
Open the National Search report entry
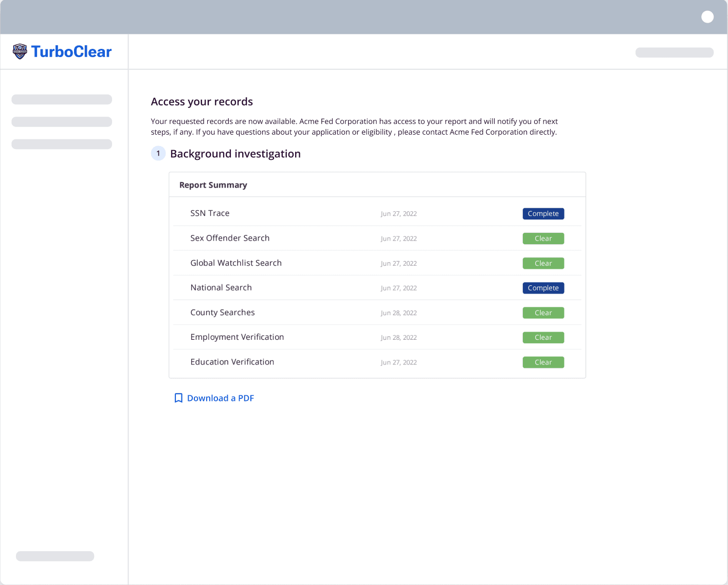click(x=221, y=287)
